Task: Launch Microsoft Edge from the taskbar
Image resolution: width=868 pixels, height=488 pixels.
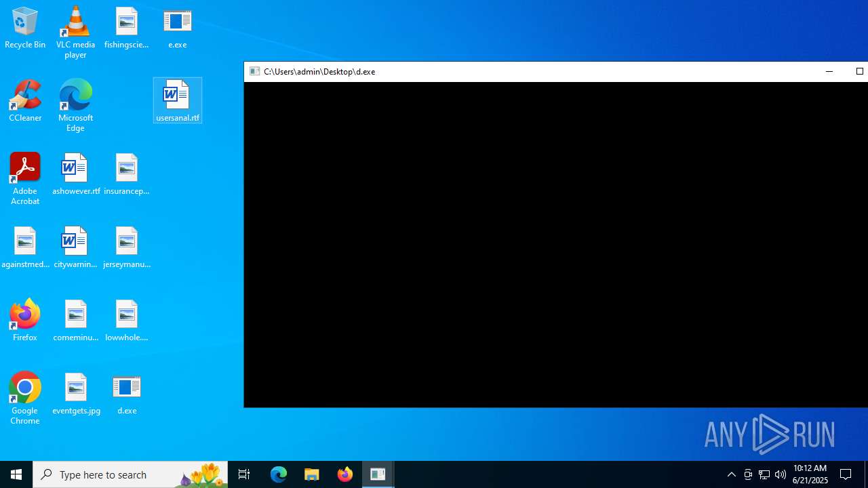Action: (x=279, y=474)
